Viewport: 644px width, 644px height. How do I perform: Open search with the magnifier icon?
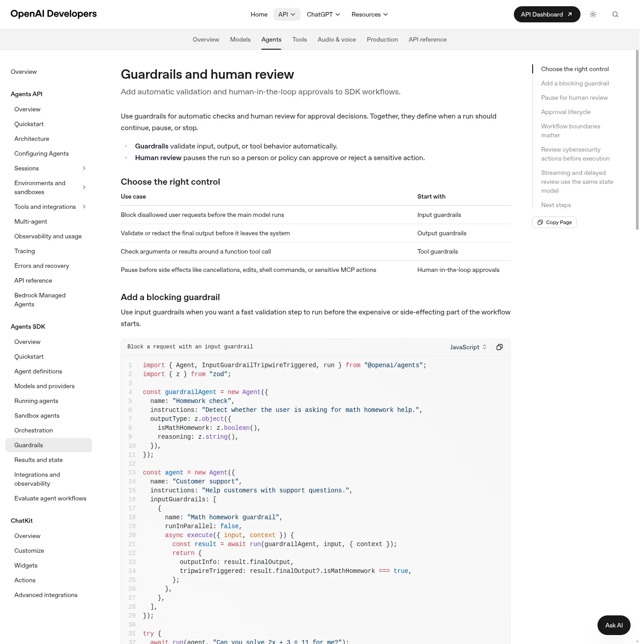pyautogui.click(x=615, y=14)
